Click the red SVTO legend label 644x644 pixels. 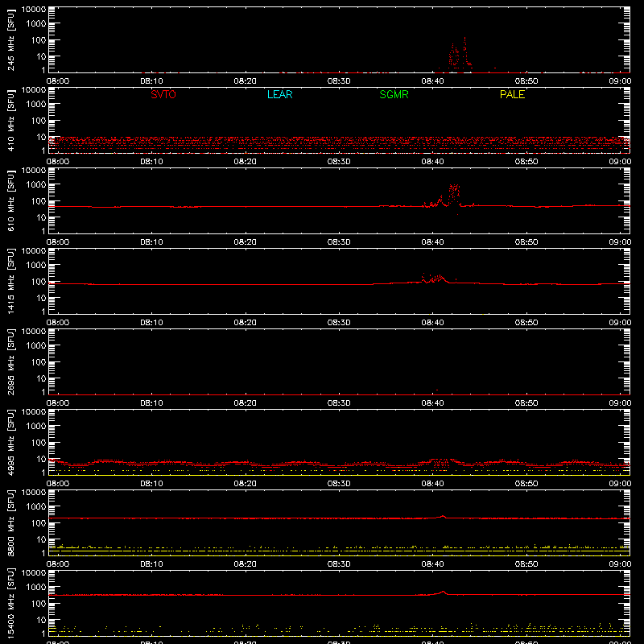coord(163,94)
